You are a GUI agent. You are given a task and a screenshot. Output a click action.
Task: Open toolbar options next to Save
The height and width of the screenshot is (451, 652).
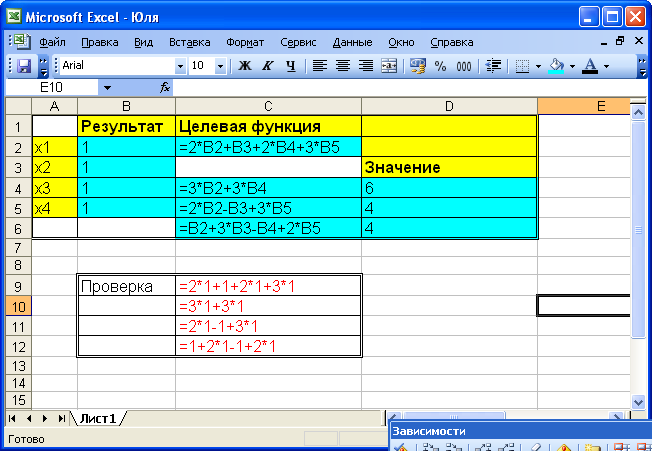click(x=43, y=66)
